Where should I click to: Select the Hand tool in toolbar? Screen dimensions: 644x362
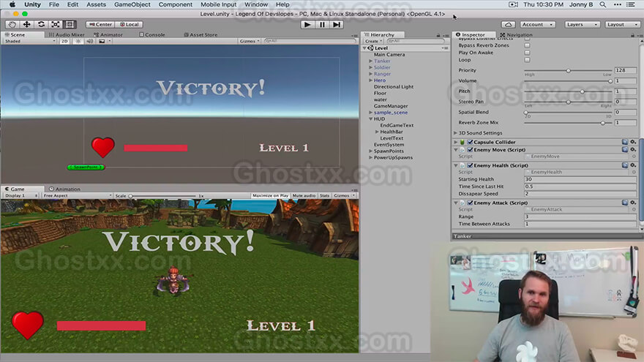12,25
